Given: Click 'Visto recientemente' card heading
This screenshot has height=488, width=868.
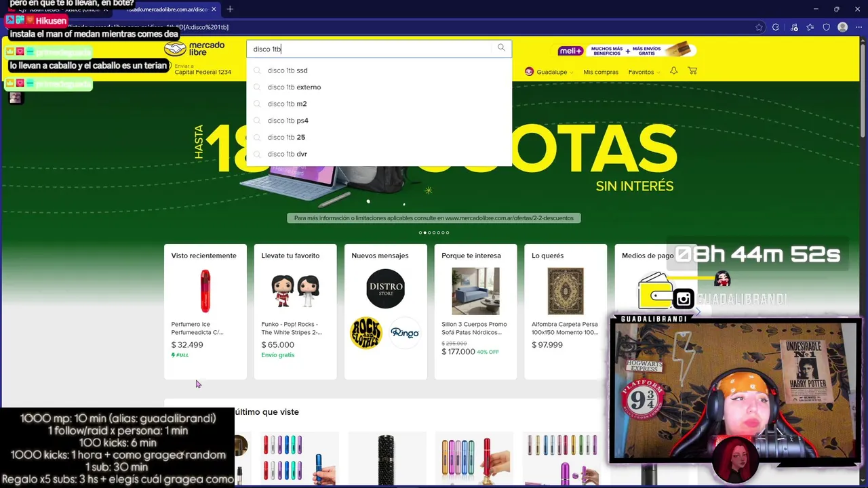Looking at the screenshot, I should (204, 256).
